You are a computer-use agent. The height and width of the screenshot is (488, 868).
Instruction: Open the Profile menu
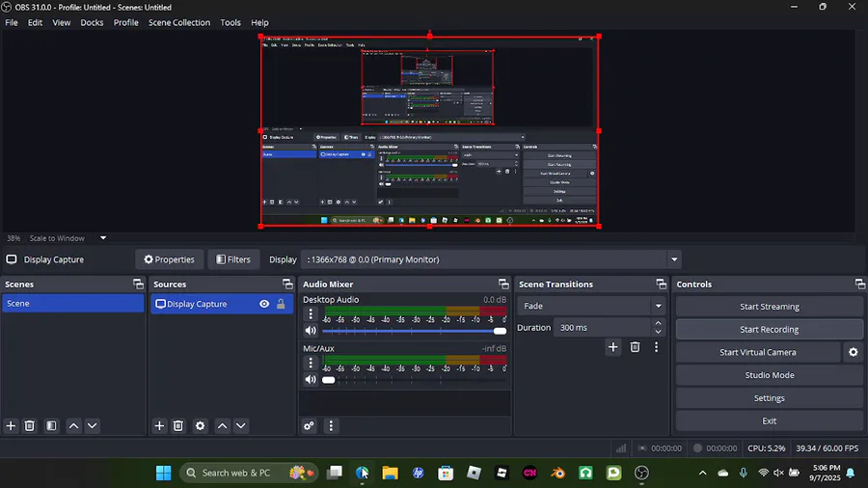[125, 23]
